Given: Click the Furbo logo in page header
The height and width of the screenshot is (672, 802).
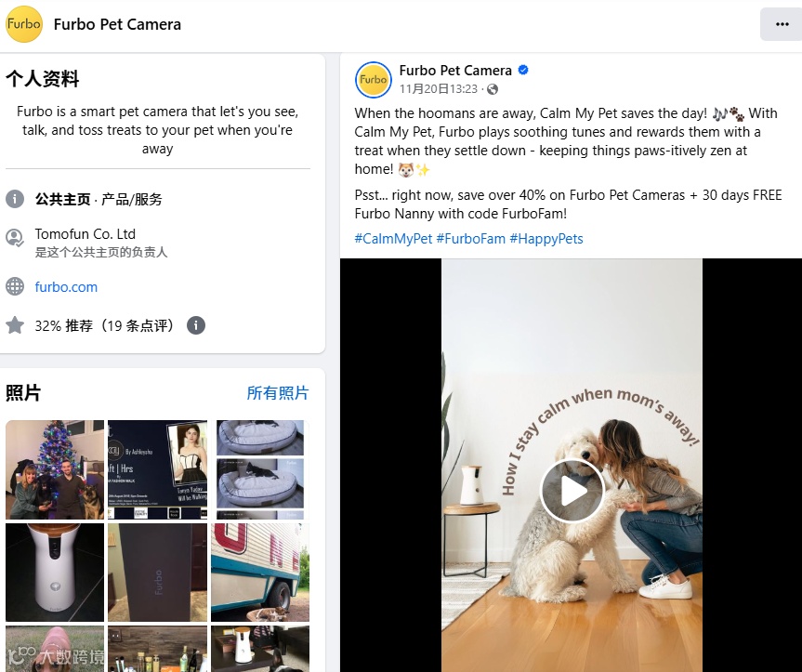Looking at the screenshot, I should (23, 24).
